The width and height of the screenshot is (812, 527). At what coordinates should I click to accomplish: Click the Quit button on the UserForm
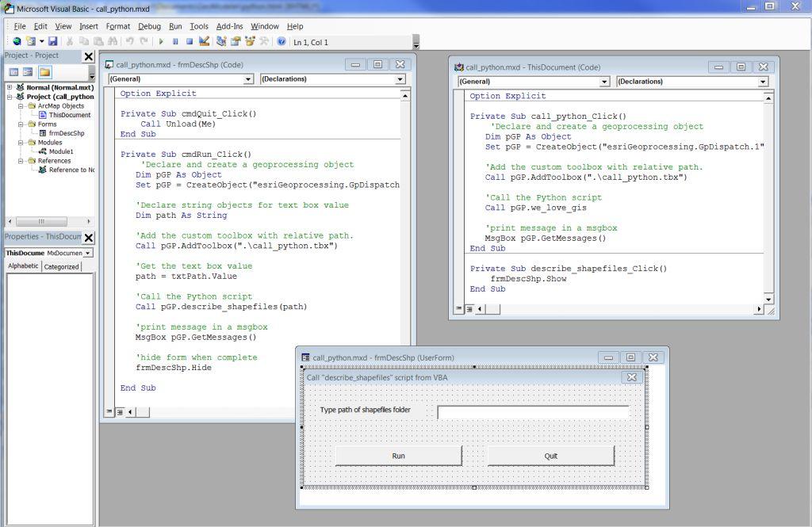click(550, 456)
